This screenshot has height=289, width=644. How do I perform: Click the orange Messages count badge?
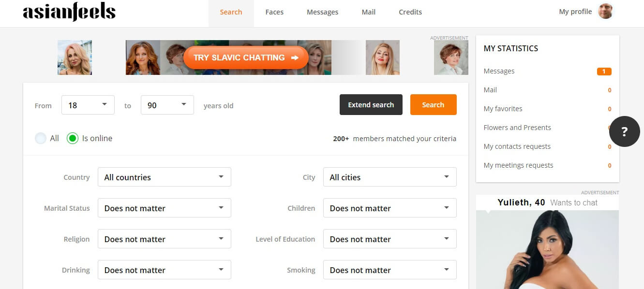(x=604, y=72)
